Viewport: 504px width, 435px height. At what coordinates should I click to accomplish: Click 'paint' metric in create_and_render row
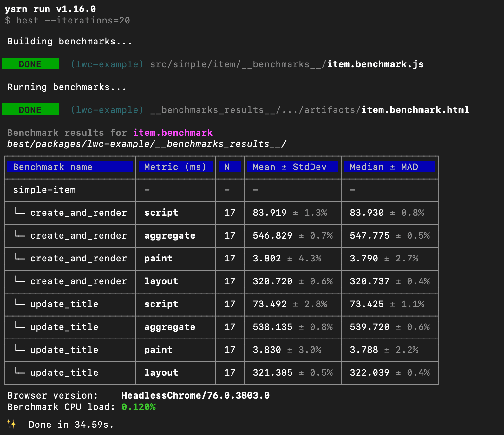pyautogui.click(x=158, y=259)
